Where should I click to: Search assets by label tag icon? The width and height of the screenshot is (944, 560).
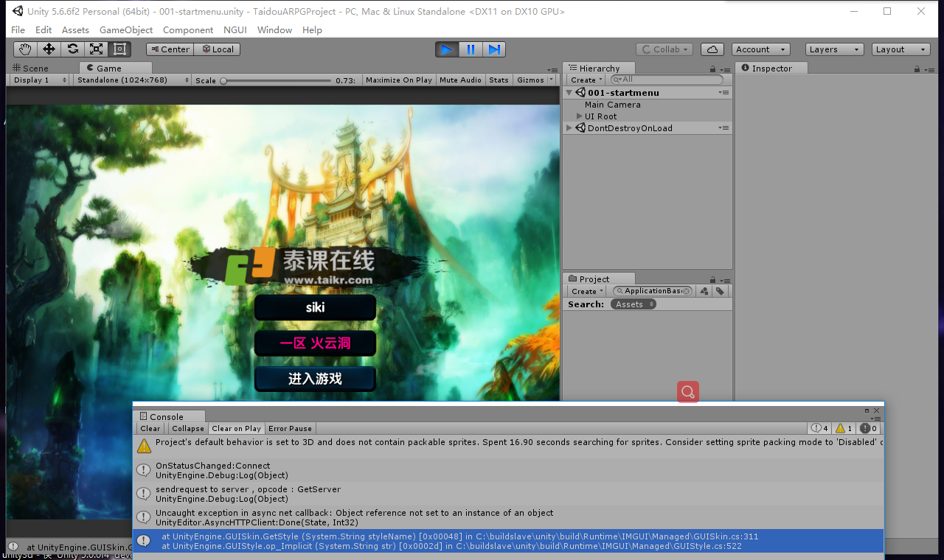tap(720, 291)
